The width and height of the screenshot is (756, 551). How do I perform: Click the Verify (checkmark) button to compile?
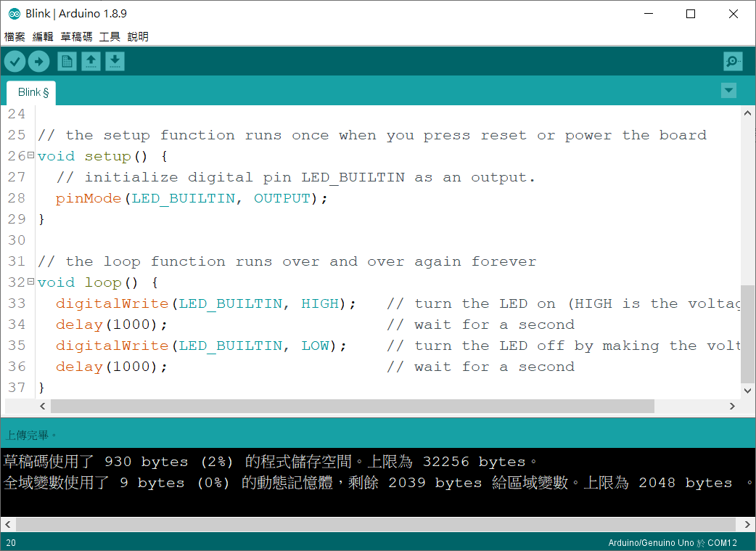tap(15, 61)
